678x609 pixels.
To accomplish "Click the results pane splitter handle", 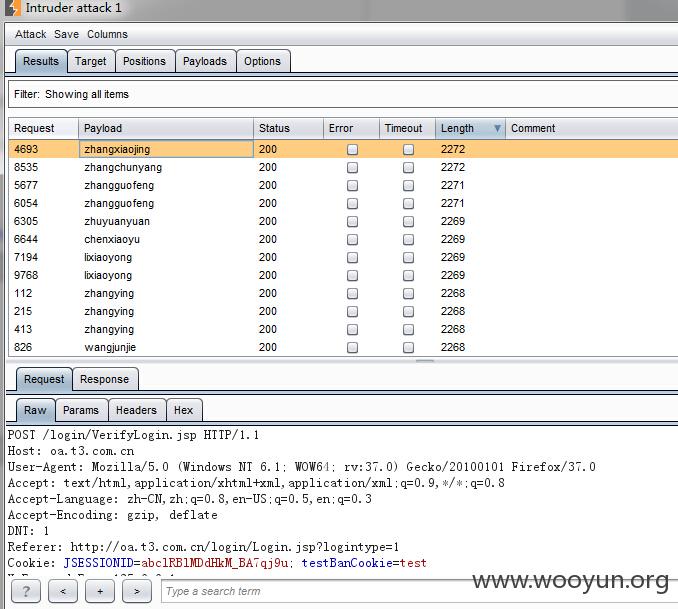I will point(425,360).
